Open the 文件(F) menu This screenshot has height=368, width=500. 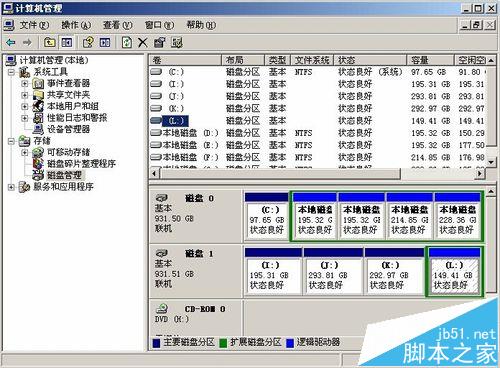click(x=34, y=25)
